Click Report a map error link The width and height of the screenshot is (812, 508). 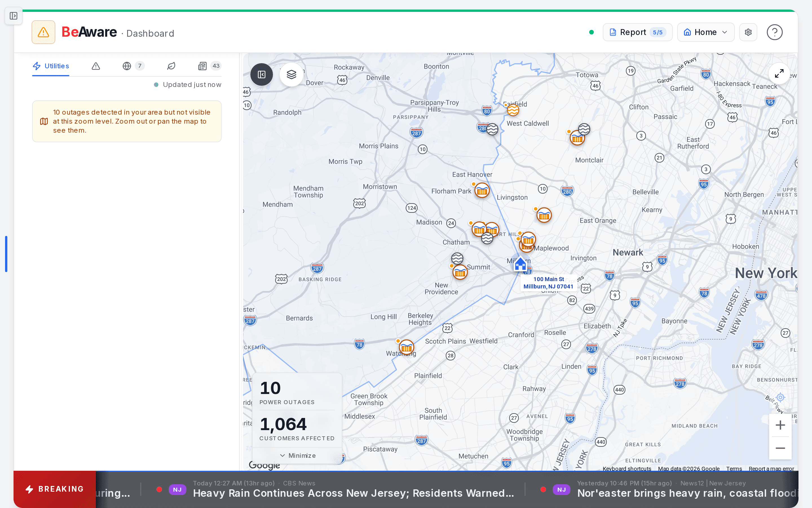tap(771, 469)
